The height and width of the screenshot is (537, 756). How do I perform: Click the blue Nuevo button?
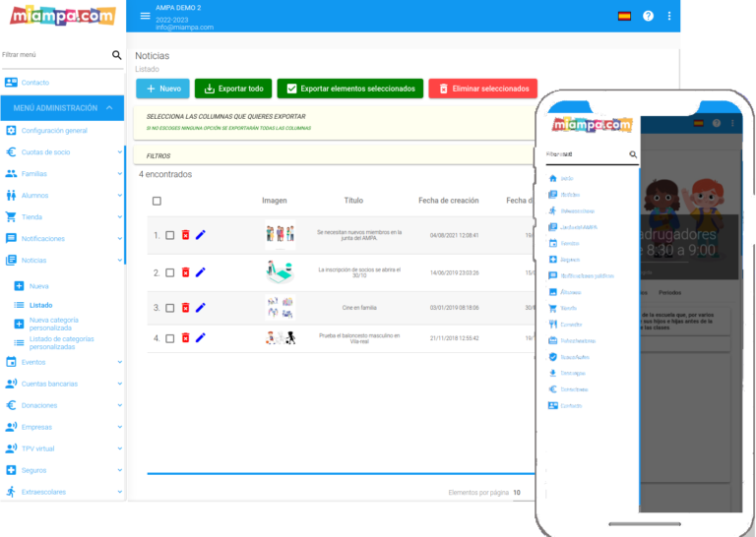162,89
